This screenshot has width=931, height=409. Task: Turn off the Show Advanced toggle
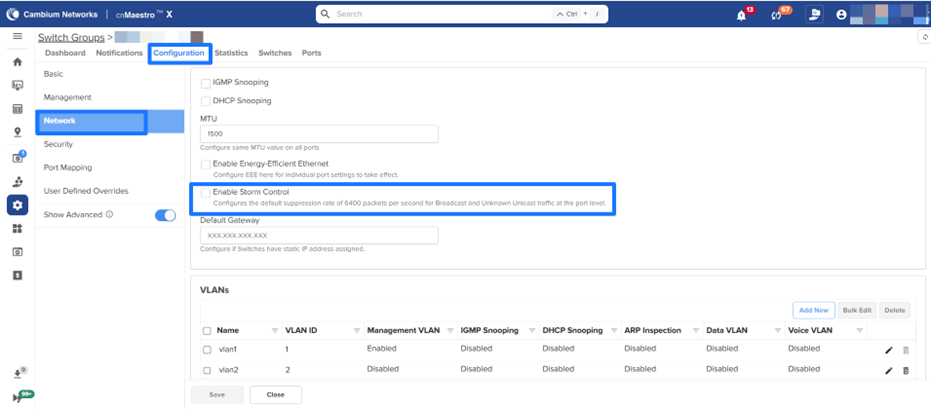165,214
